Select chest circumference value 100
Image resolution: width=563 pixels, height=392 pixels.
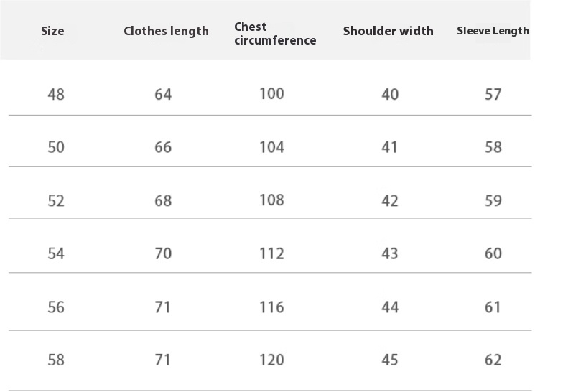point(271,93)
